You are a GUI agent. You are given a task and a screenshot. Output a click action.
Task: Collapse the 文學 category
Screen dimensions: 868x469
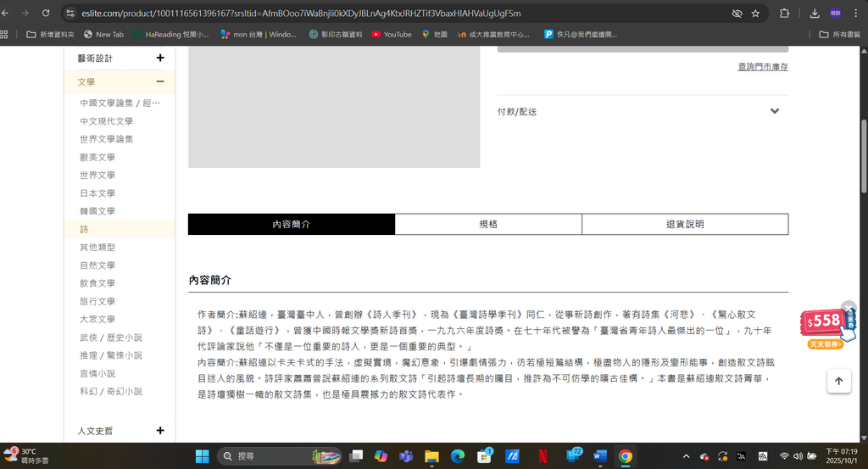160,81
